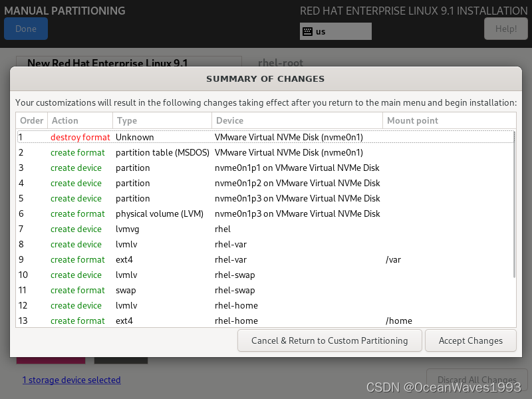
Task: Select the physical volume (LVM) cell
Action: point(160,213)
